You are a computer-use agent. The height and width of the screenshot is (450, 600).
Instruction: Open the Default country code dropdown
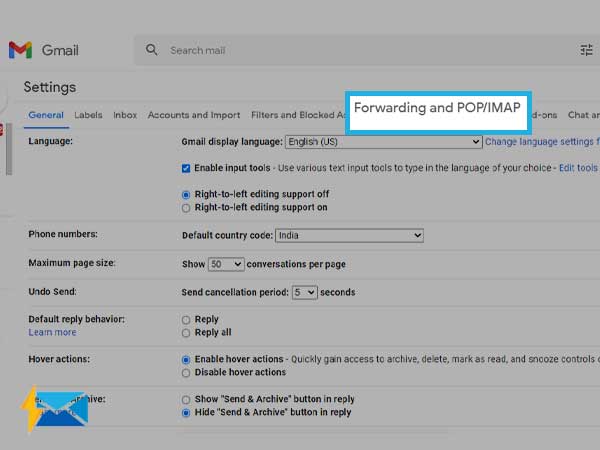pos(349,235)
